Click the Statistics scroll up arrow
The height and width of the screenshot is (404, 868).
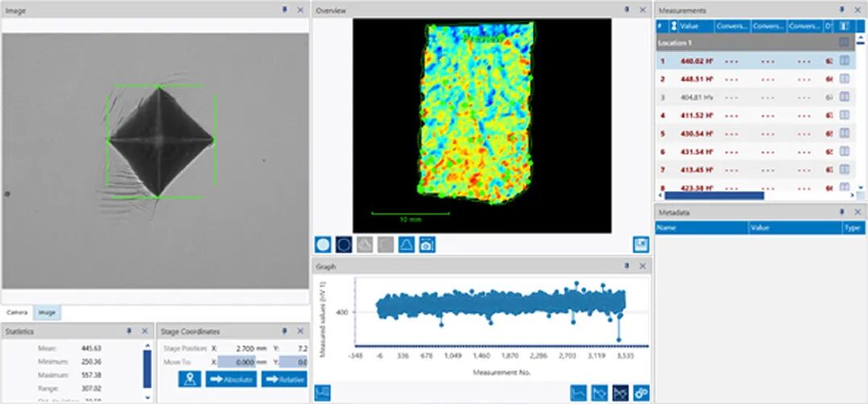(147, 344)
